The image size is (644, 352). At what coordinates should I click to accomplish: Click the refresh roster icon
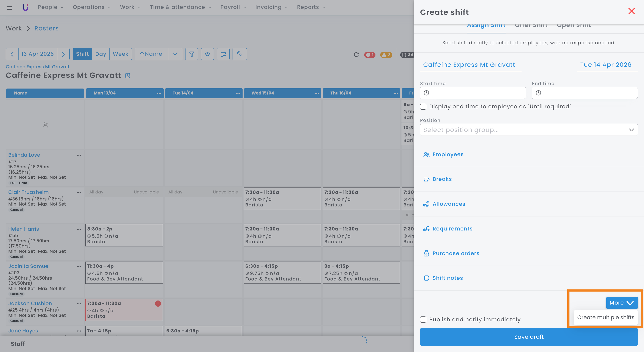pyautogui.click(x=356, y=55)
